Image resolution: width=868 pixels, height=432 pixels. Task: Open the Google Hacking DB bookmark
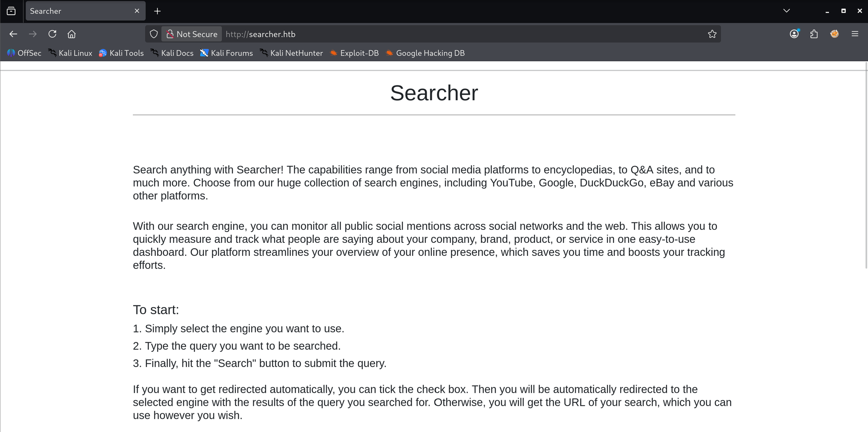[425, 53]
